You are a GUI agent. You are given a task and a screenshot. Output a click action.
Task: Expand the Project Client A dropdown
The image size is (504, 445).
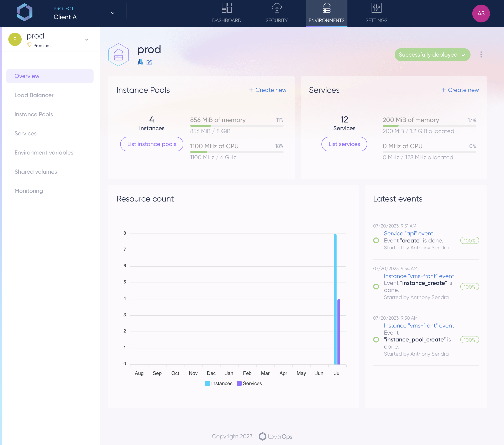click(113, 13)
